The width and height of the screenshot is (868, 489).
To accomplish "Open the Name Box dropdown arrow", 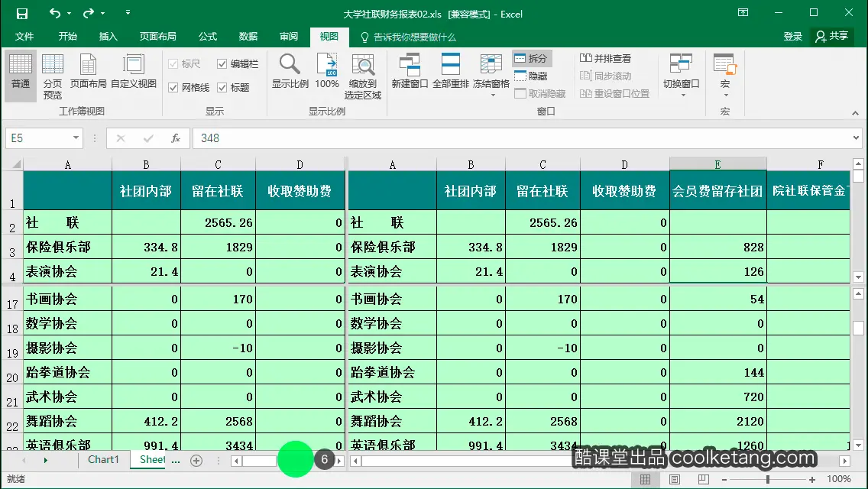I will point(76,138).
